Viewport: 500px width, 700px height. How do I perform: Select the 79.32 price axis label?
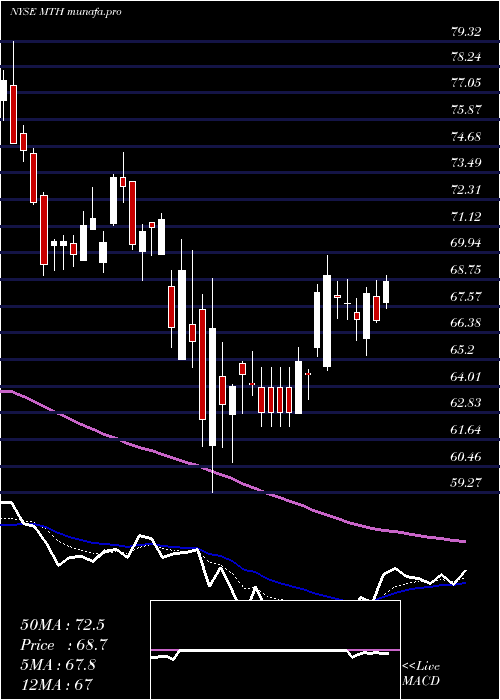click(466, 31)
